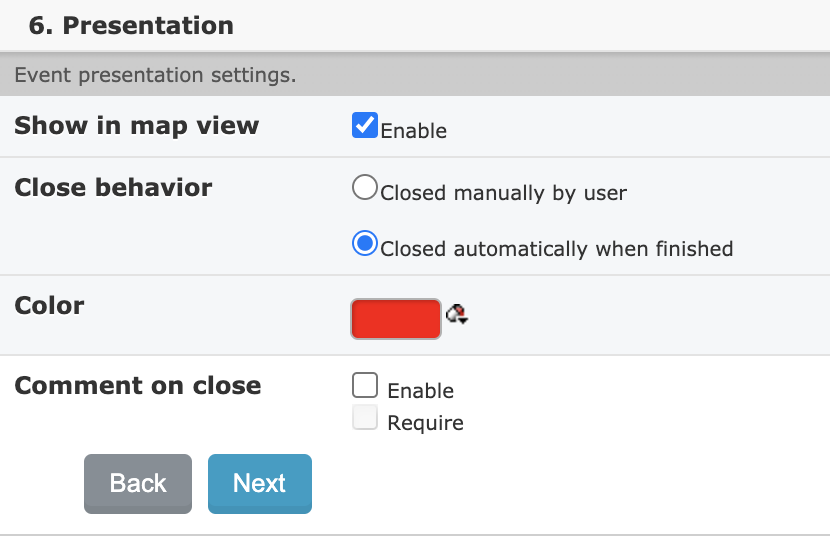The image size is (830, 542).
Task: Click the 'Close behavior' field label
Action: coord(113,187)
